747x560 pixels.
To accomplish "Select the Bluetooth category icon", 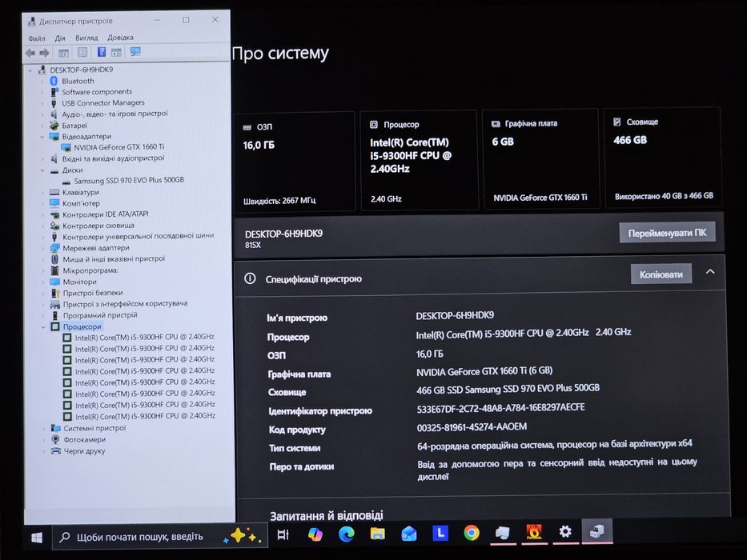I will pyautogui.click(x=54, y=81).
